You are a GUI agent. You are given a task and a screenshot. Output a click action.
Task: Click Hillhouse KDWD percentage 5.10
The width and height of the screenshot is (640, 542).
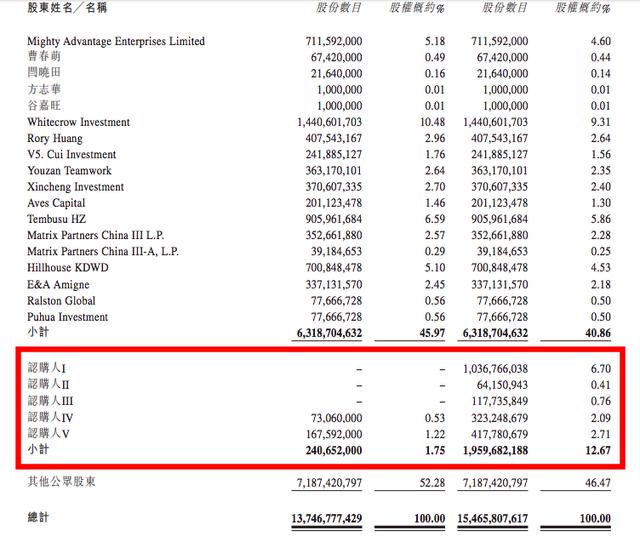[435, 268]
